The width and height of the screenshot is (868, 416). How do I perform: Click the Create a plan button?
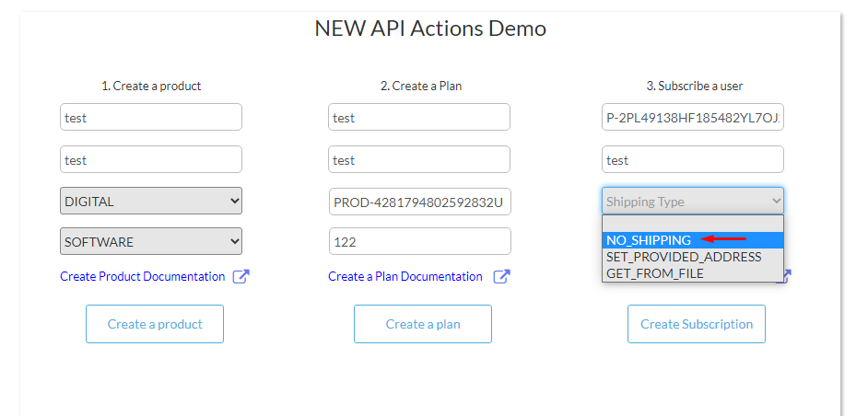[x=423, y=324]
